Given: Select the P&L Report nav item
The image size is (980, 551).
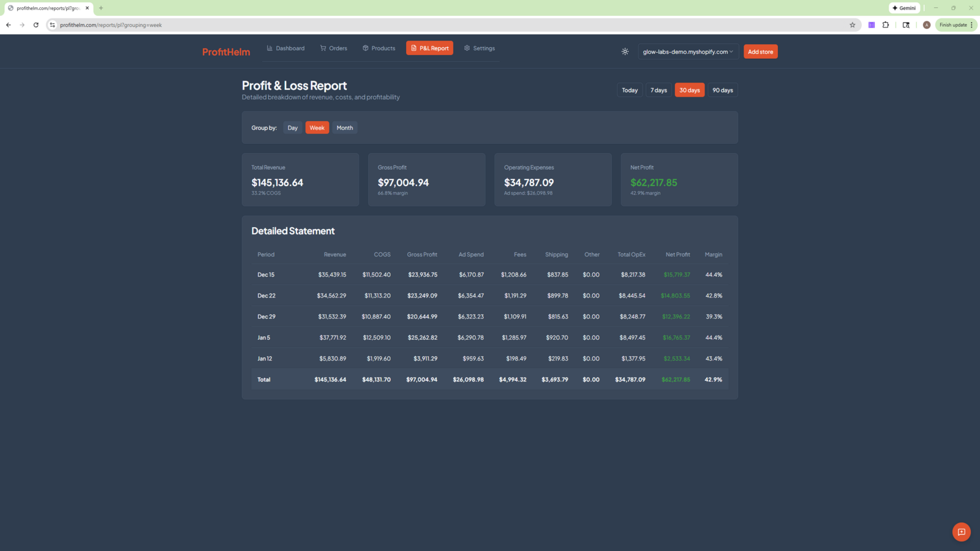Looking at the screenshot, I should point(429,48).
